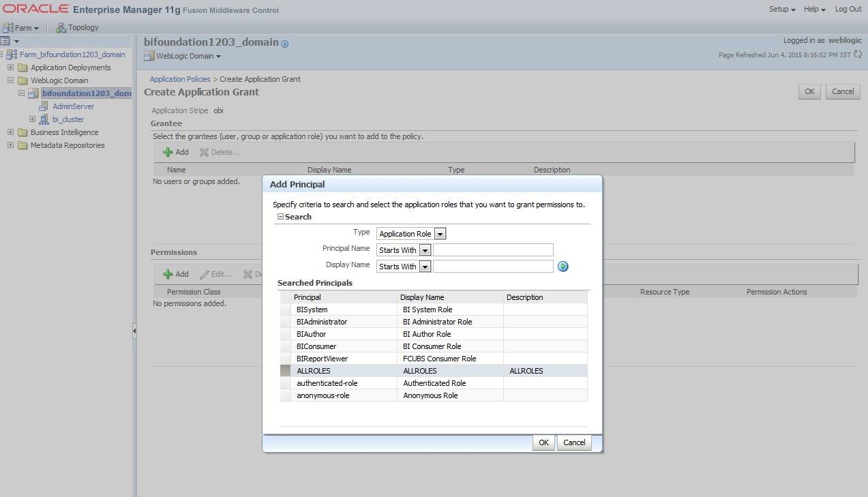Screen dimensions: 868x497
Task: Select the BISystem principal row
Action: pyautogui.click(x=434, y=310)
